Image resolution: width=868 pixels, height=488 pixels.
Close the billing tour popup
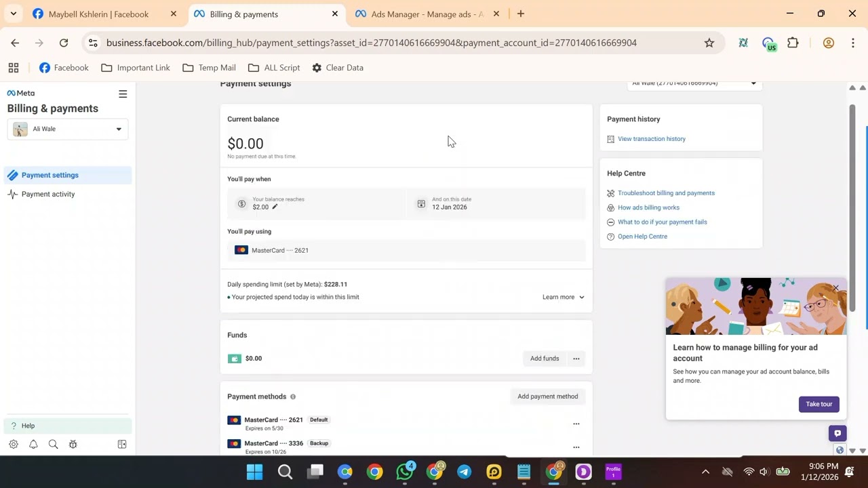click(835, 289)
